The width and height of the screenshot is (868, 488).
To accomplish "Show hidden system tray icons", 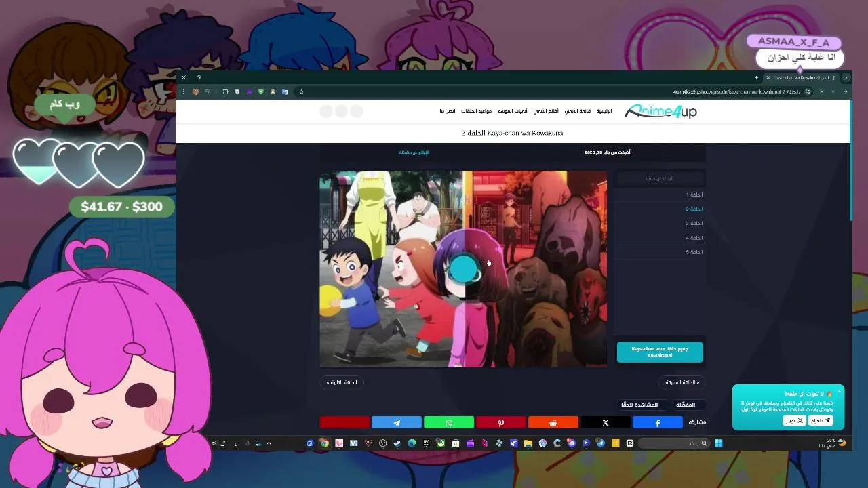I will pyautogui.click(x=269, y=443).
